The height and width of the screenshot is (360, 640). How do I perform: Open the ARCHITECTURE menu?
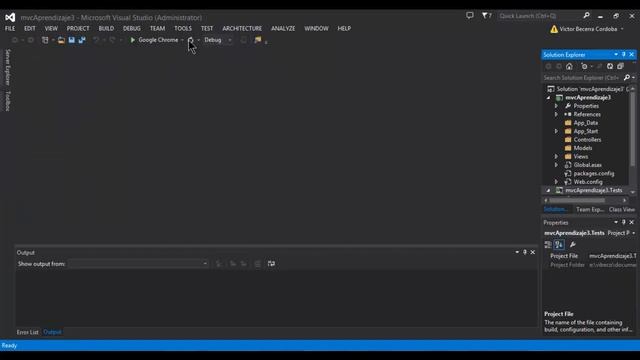[x=242, y=29]
